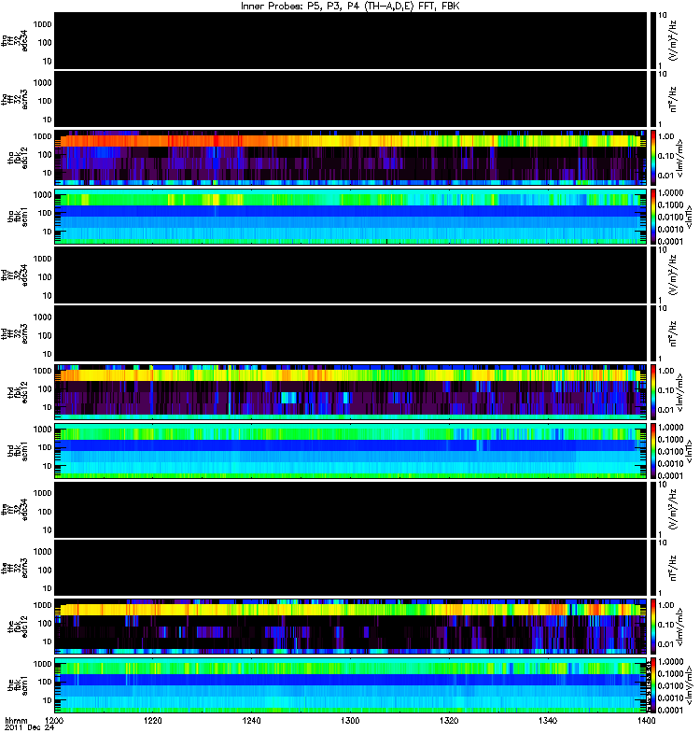Click the (V/m)²/Hz unit label beside thd edc34
The image size is (700, 747).
[x=673, y=275]
